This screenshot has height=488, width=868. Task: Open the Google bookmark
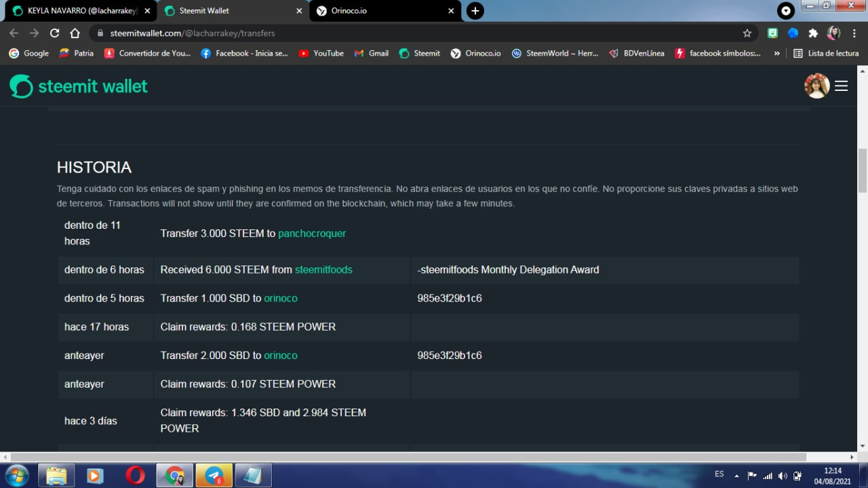28,53
